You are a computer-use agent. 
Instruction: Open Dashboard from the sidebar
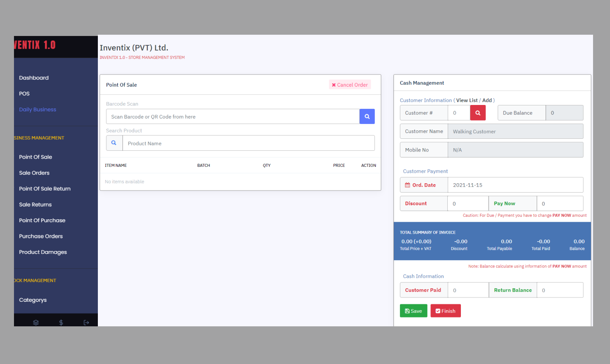[x=34, y=78]
